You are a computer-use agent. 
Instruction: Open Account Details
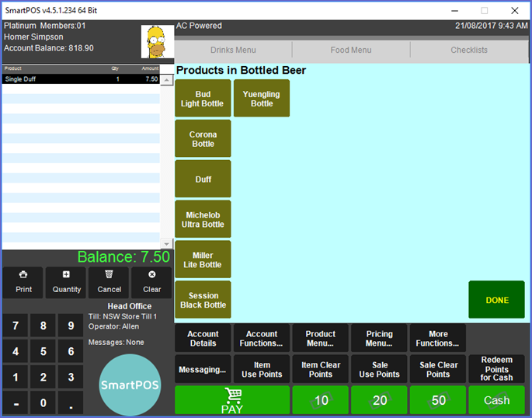click(x=203, y=338)
